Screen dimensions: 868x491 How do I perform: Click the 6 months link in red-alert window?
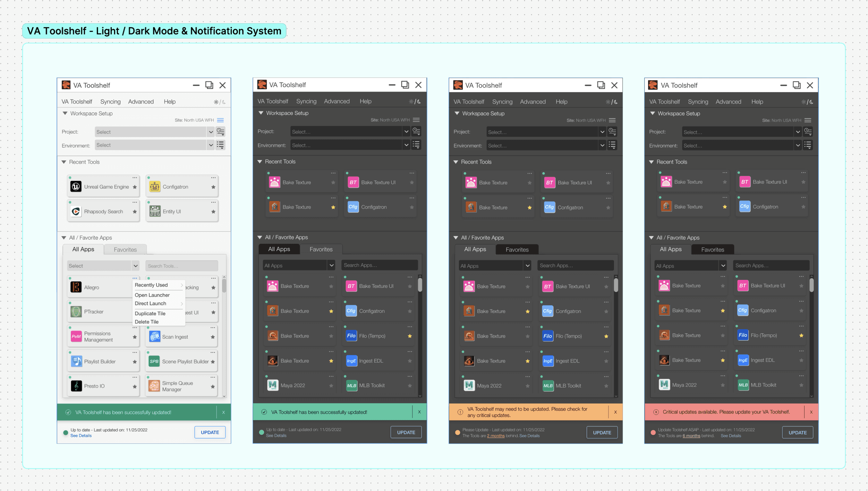691,436
